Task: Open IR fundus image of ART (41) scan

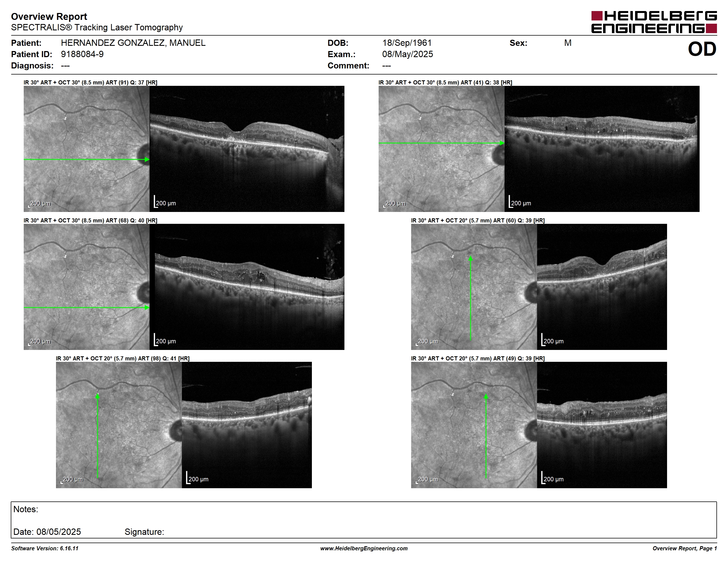Action: [x=442, y=149]
